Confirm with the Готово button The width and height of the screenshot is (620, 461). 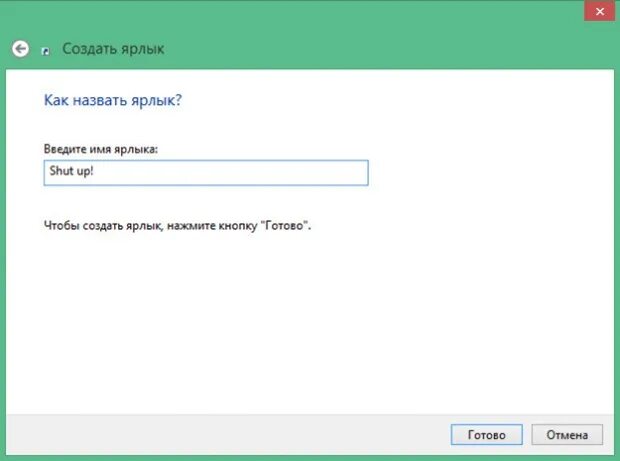click(486, 435)
